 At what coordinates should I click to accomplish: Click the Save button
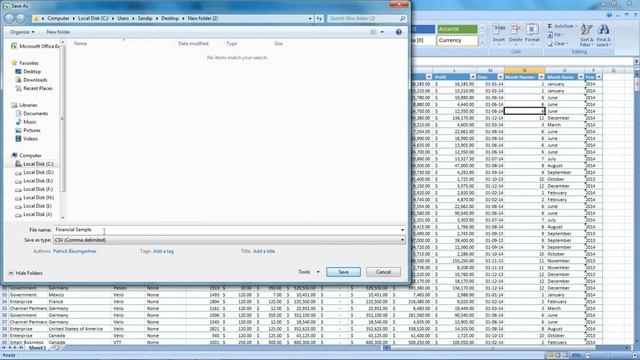[x=343, y=272]
